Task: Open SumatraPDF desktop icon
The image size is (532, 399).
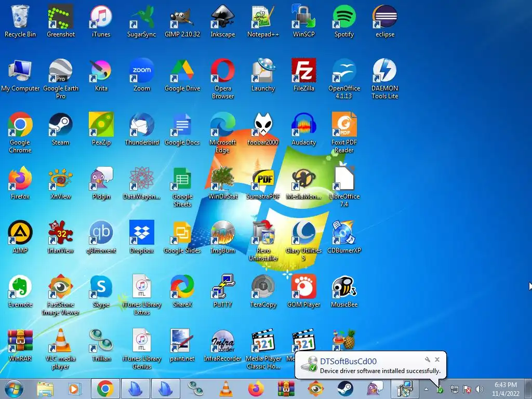Action: point(263,183)
